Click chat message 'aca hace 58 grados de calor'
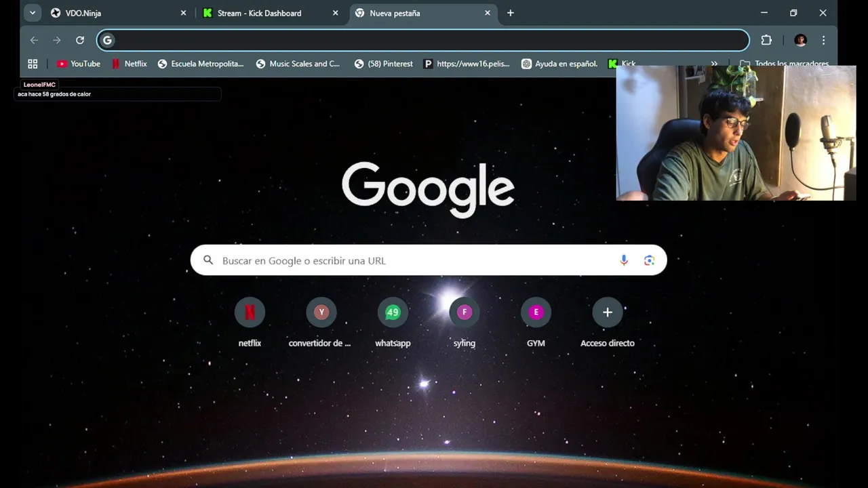Screen dimensions: 868x488 54,94
